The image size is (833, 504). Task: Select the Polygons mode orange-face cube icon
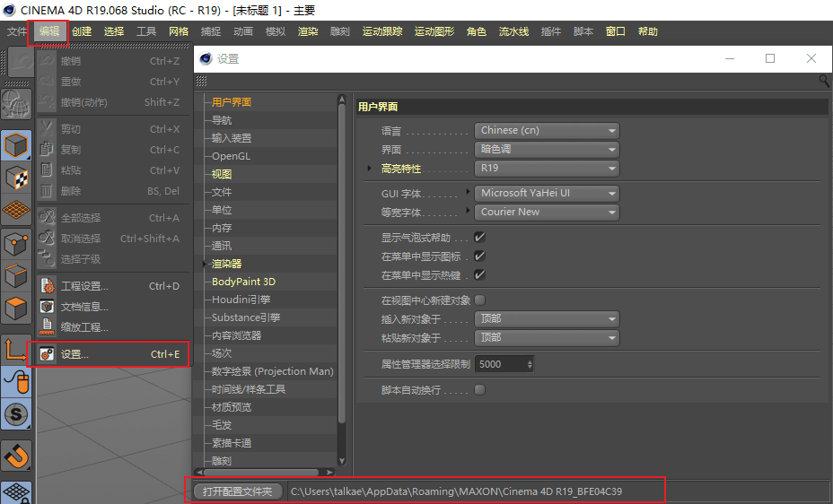16,309
